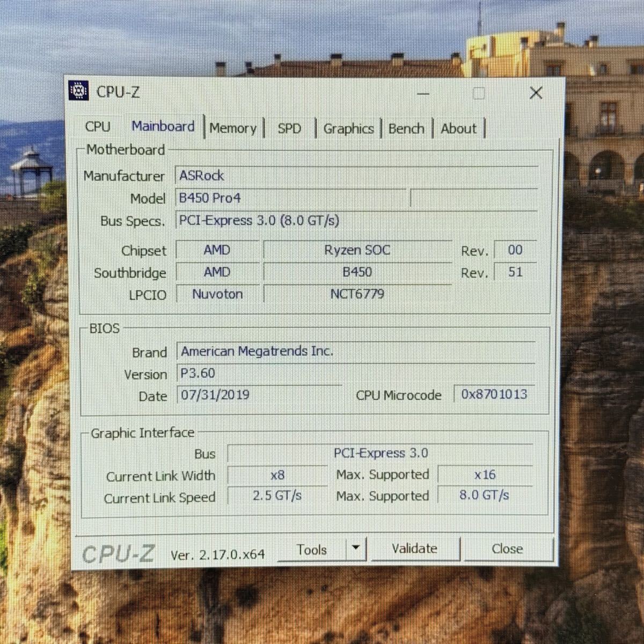This screenshot has width=644, height=644.
Task: Click Current Link Speed value 2.5 GT/s
Action: tap(277, 495)
